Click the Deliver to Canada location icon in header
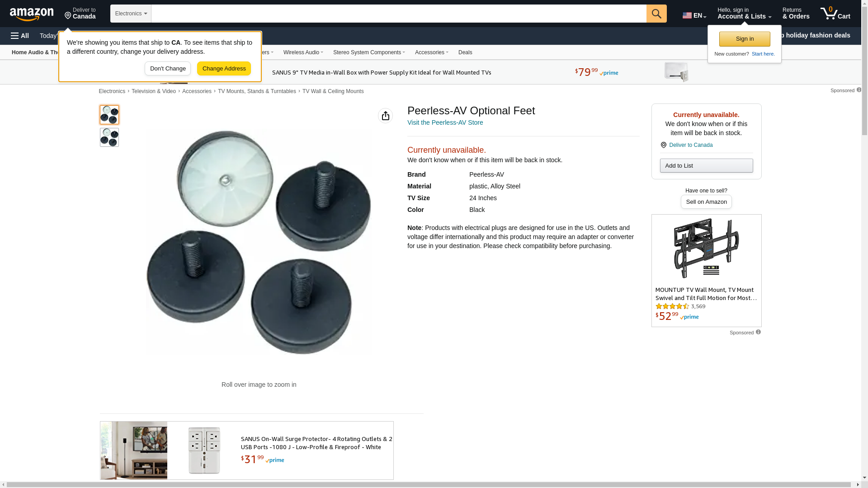868x488 pixels. click(x=68, y=16)
